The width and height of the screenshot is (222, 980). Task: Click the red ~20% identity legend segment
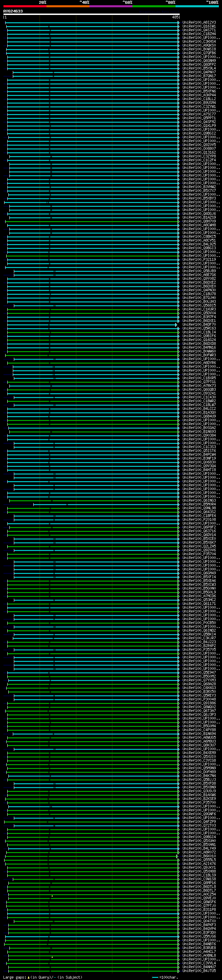tap(25, 6)
